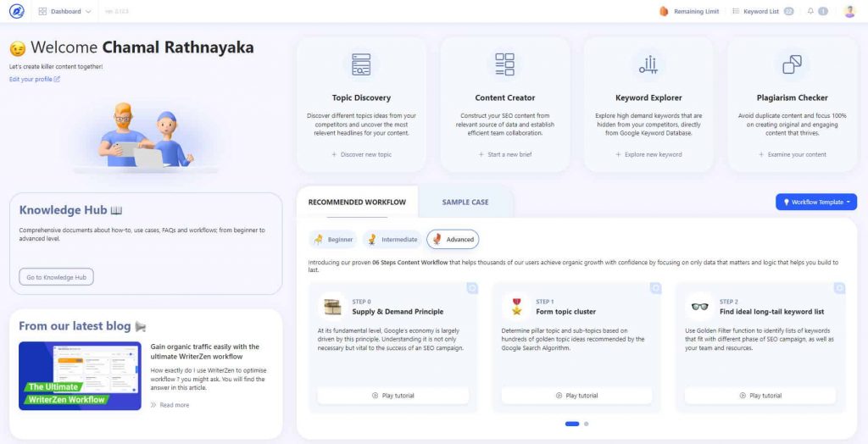Click the Step 0 card corner icon
This screenshot has height=444, width=868.
(472, 288)
